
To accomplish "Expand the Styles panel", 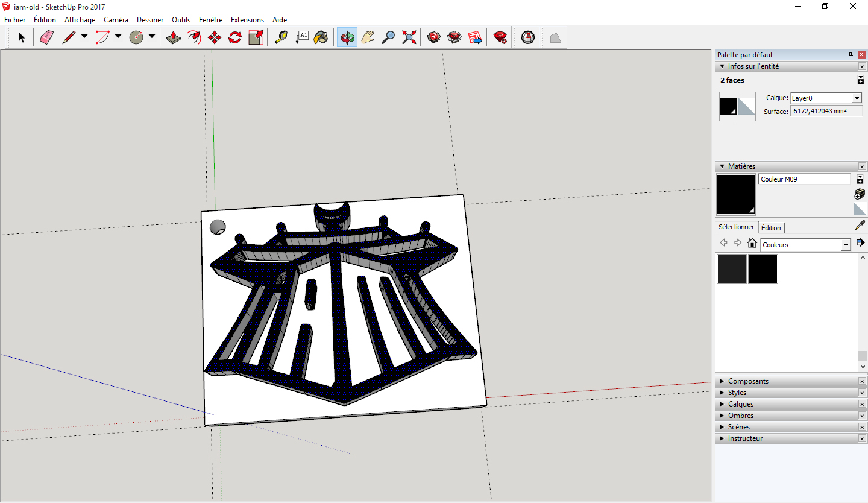I will 722,393.
